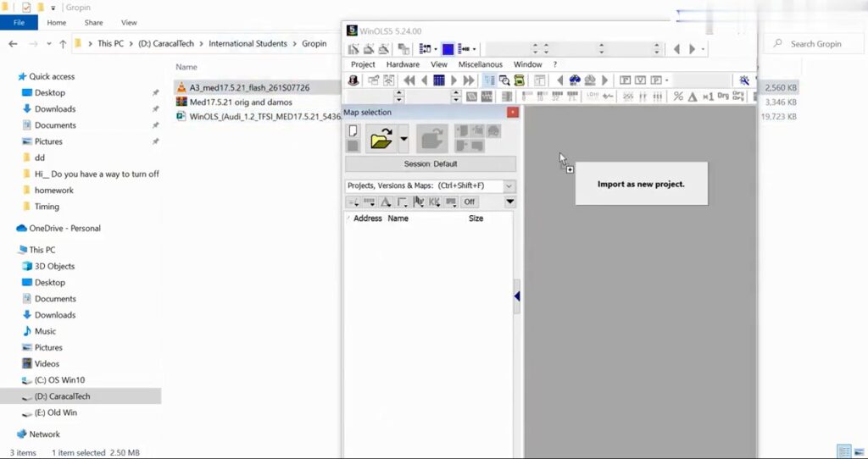Sort map list by Name column
868x459 pixels.
coord(398,218)
